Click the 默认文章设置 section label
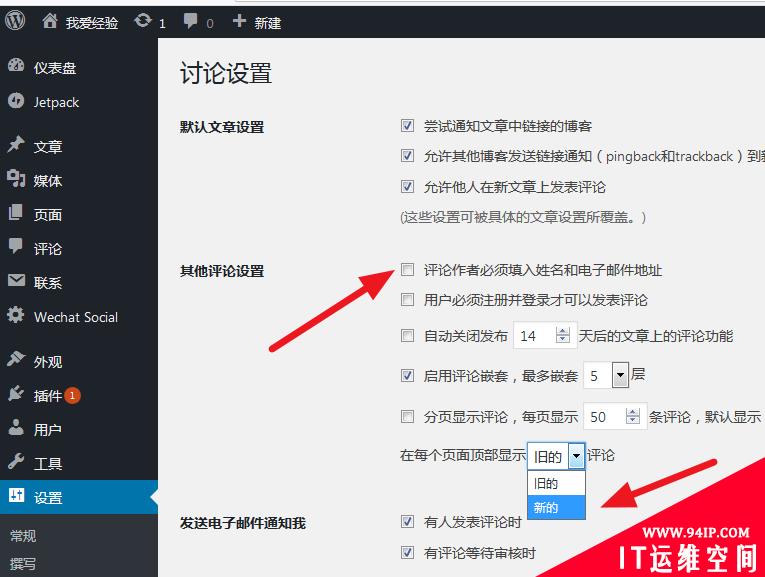Image resolution: width=765 pixels, height=577 pixels. pos(222,126)
